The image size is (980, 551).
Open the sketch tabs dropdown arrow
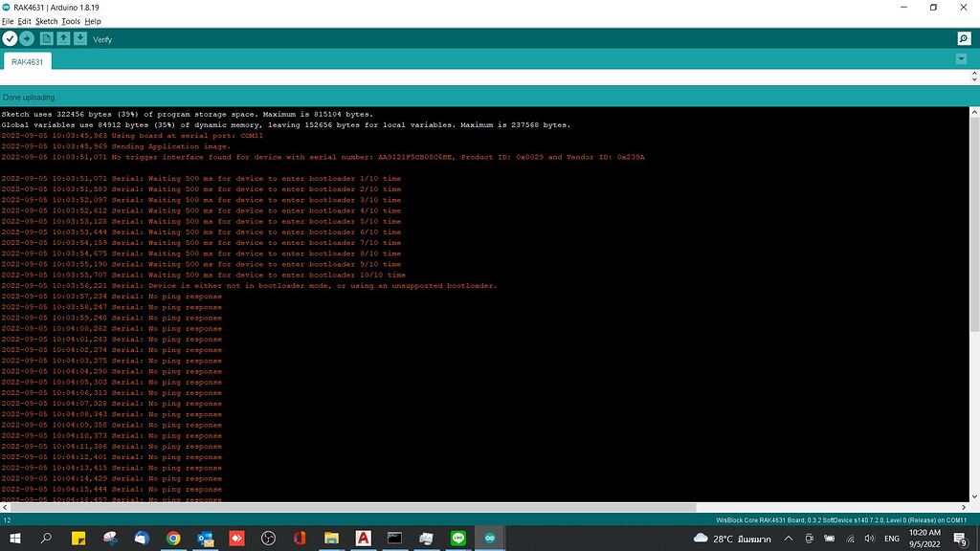coord(961,58)
